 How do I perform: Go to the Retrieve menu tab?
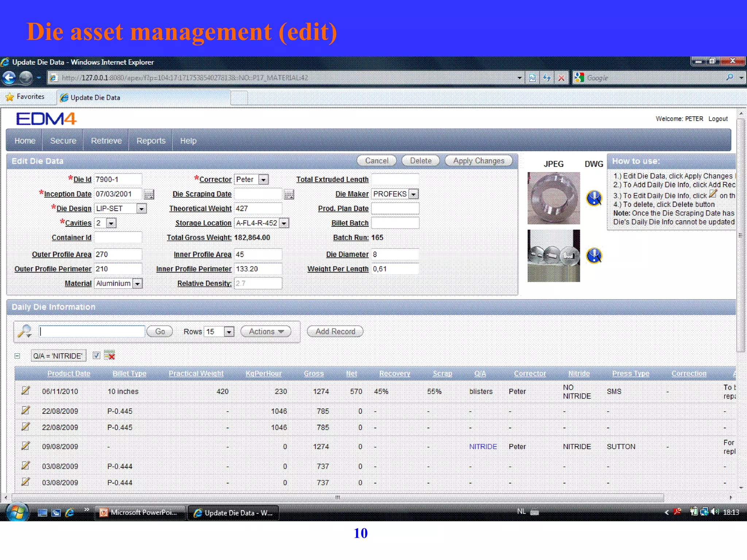pos(106,141)
